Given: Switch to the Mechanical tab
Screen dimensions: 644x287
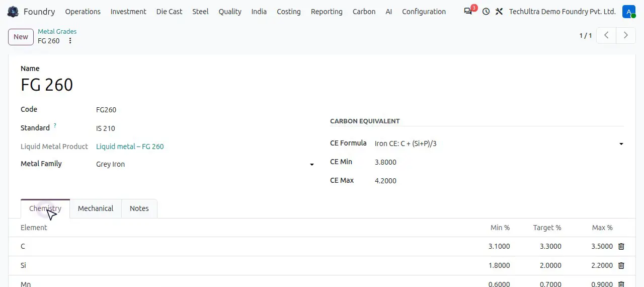Looking at the screenshot, I should [x=96, y=208].
